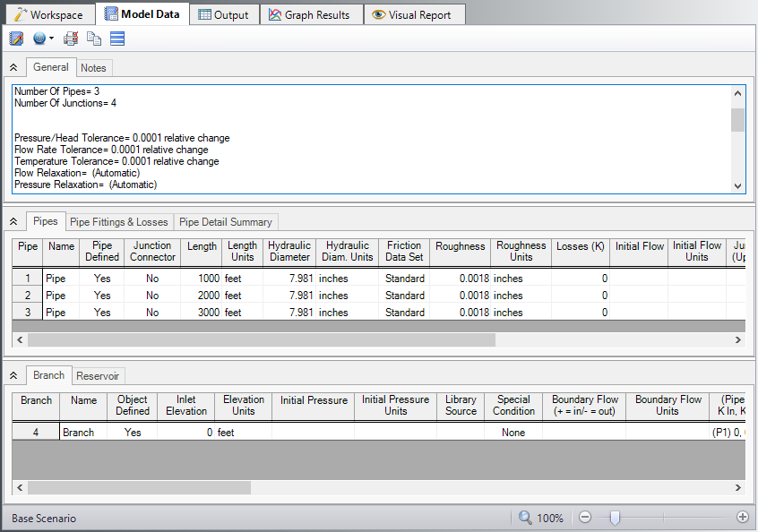Viewport: 758px width, 532px height.
Task: Open the Reservoir junction tab
Action: [x=99, y=375]
